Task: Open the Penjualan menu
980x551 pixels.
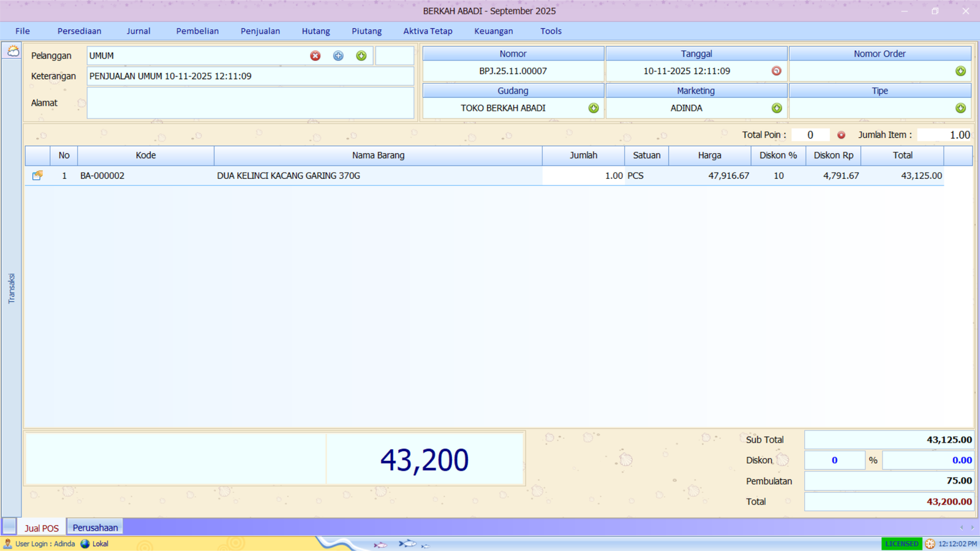Action: [x=260, y=31]
